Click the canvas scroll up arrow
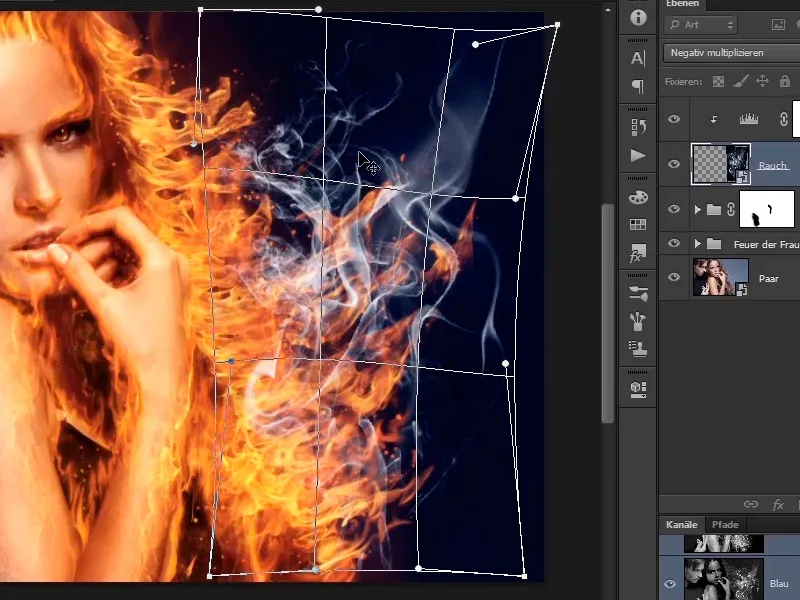Image resolution: width=800 pixels, height=600 pixels. (x=608, y=10)
